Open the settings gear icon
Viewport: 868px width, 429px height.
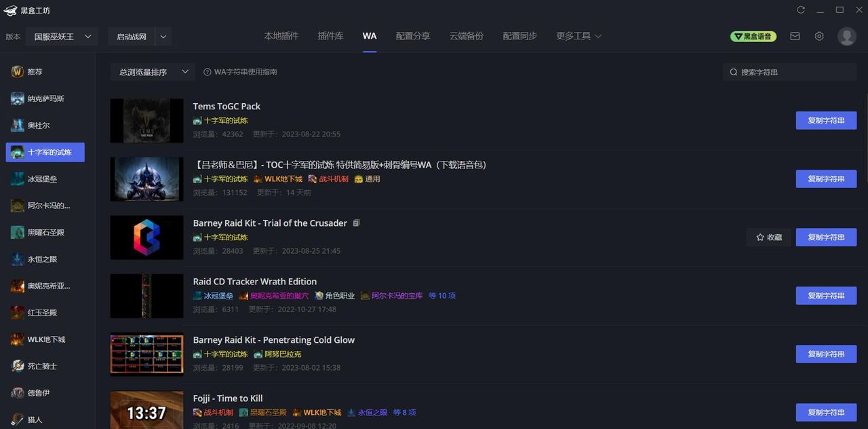(x=818, y=36)
